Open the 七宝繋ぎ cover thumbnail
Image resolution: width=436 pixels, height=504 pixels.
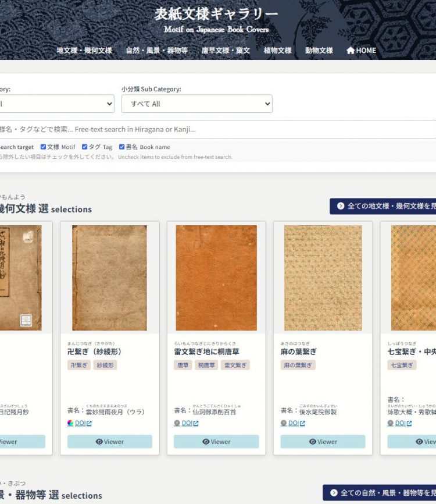pyautogui.click(x=413, y=278)
